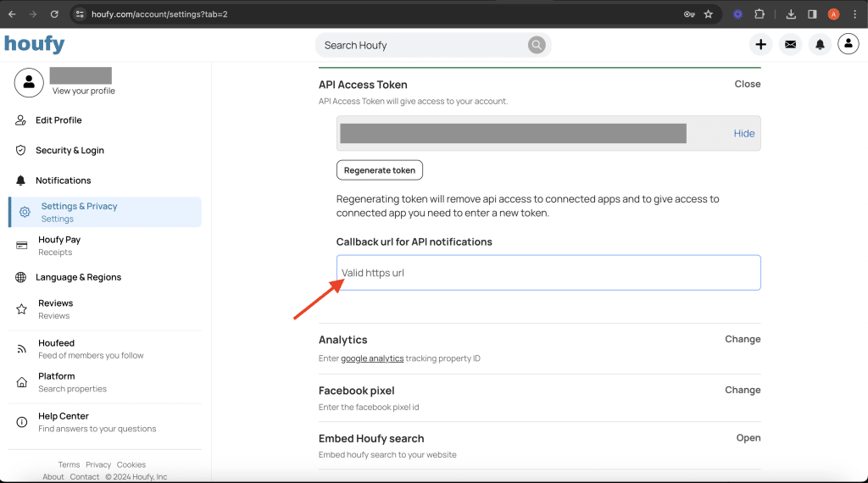Hide the API access token
This screenshot has width=868, height=483.
[x=744, y=133]
